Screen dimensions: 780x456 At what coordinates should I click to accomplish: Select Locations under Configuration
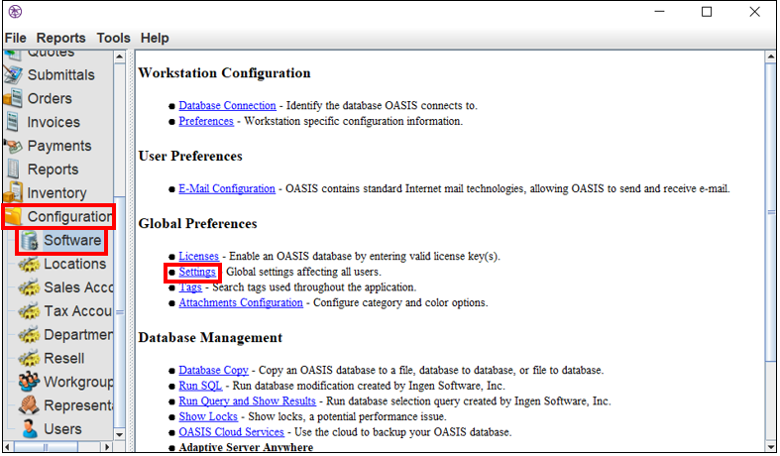[x=75, y=264]
